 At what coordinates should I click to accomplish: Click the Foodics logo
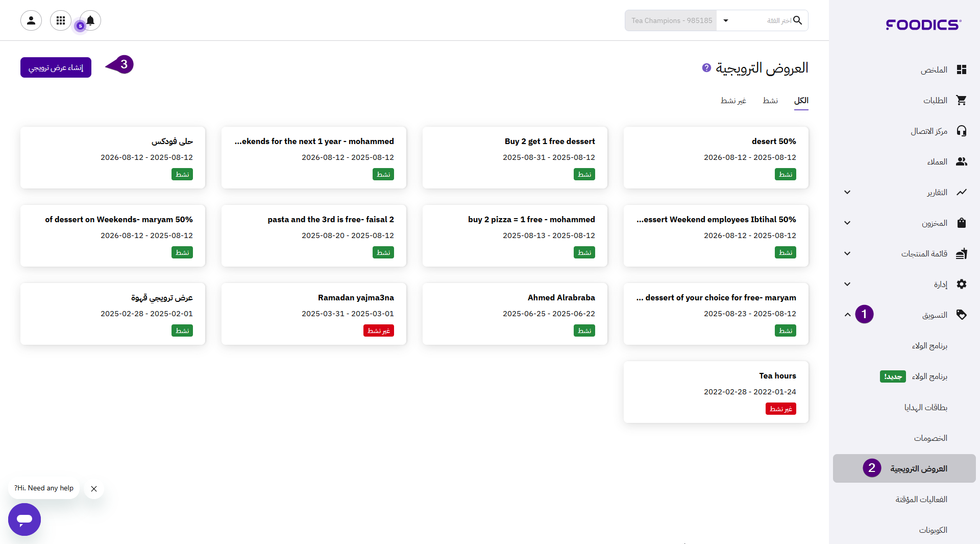tap(923, 25)
